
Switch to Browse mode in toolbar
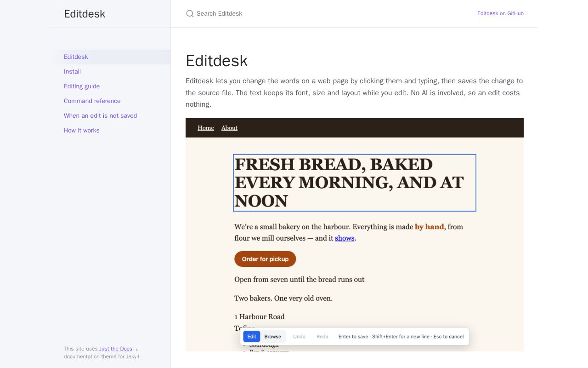273,337
